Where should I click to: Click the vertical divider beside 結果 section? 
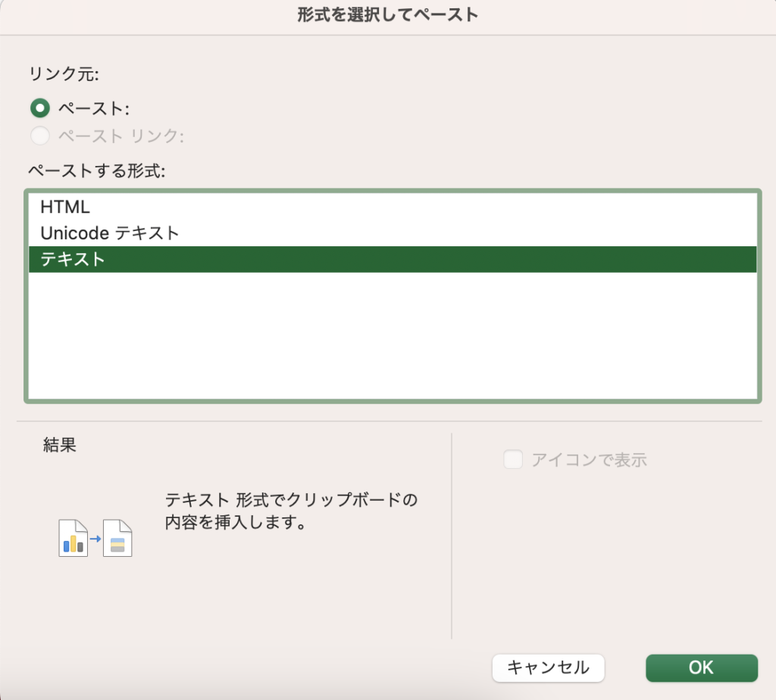452,536
